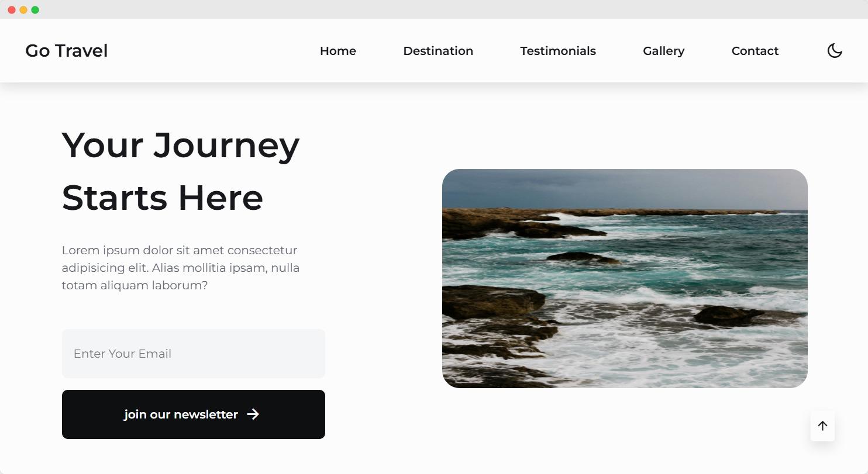Click the green maximize window dot

(x=35, y=10)
